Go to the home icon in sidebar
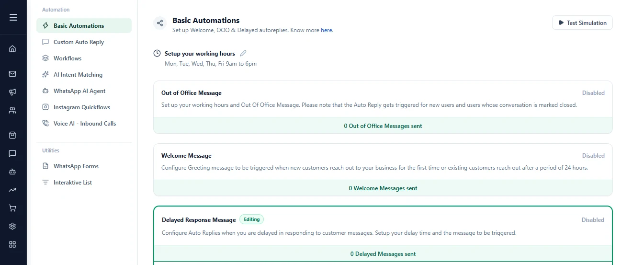 tap(12, 48)
